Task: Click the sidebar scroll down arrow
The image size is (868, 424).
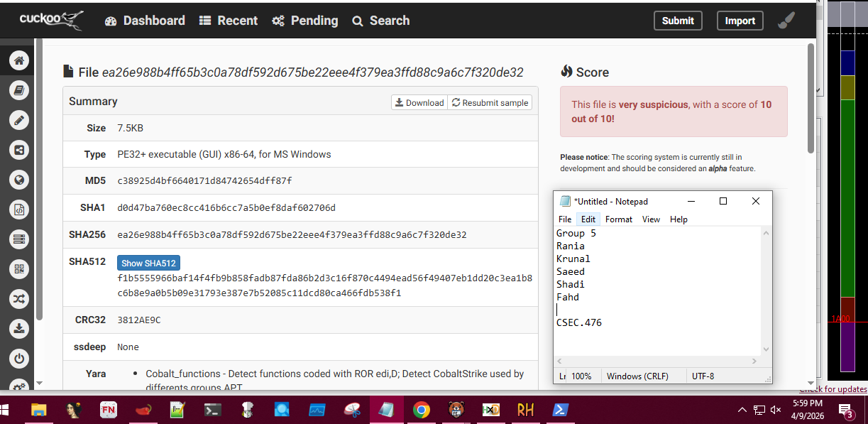Action: (x=39, y=383)
